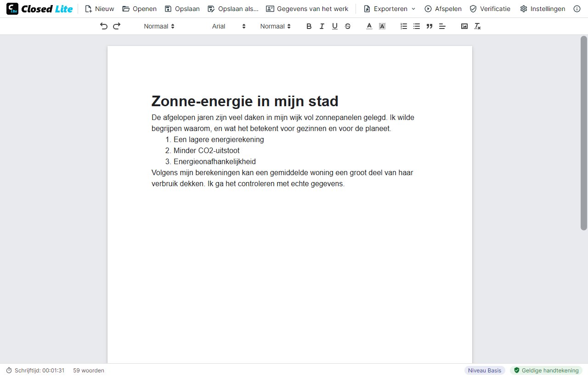Open the Arial font dropdown

pyautogui.click(x=229, y=26)
